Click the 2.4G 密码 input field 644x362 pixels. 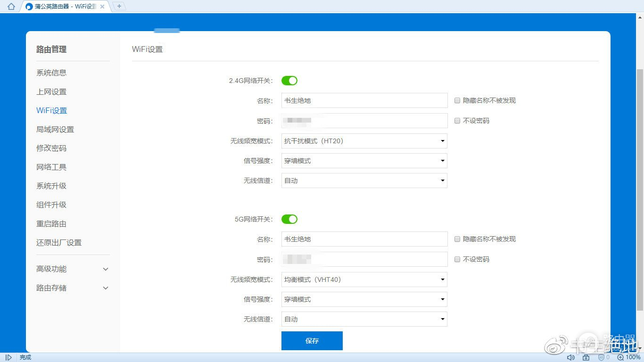pyautogui.click(x=364, y=121)
